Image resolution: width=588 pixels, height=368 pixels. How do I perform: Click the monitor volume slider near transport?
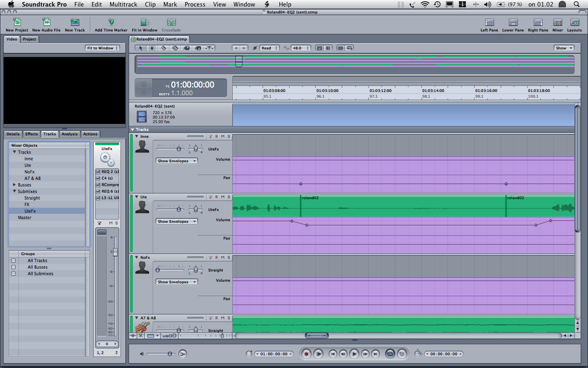coord(160,354)
